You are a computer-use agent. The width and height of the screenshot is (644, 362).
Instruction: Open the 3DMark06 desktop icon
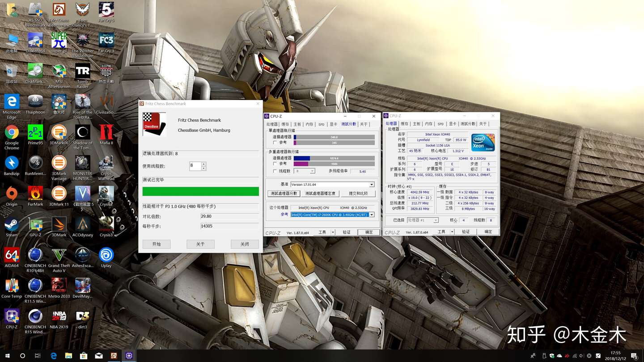[59, 135]
